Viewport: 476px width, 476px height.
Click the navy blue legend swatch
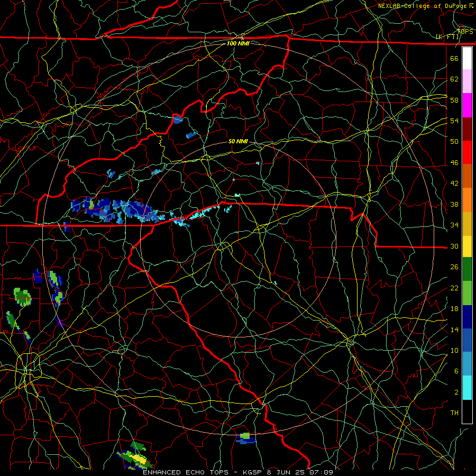click(x=467, y=317)
